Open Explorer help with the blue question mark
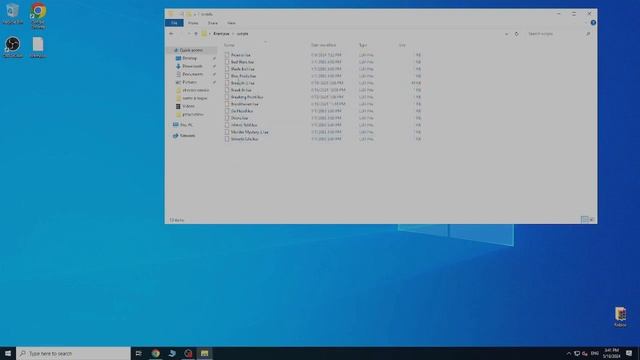640x360 pixels. click(593, 23)
